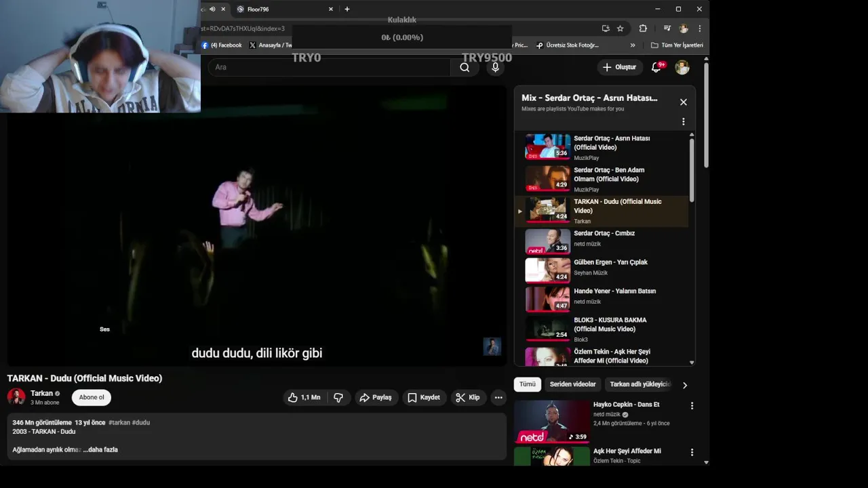Open options for Hayko Cepkin - Dans Et
The height and width of the screenshot is (488, 868).
[692, 406]
